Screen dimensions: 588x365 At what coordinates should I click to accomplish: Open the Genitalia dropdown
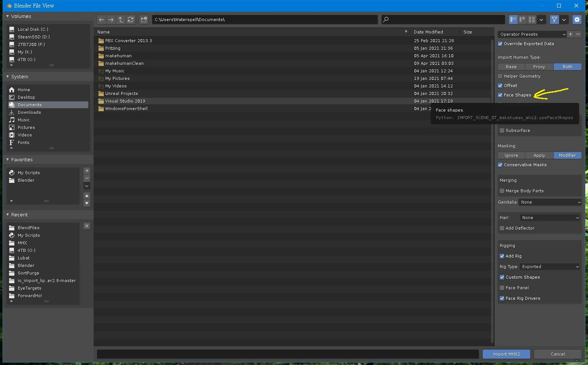[550, 202]
